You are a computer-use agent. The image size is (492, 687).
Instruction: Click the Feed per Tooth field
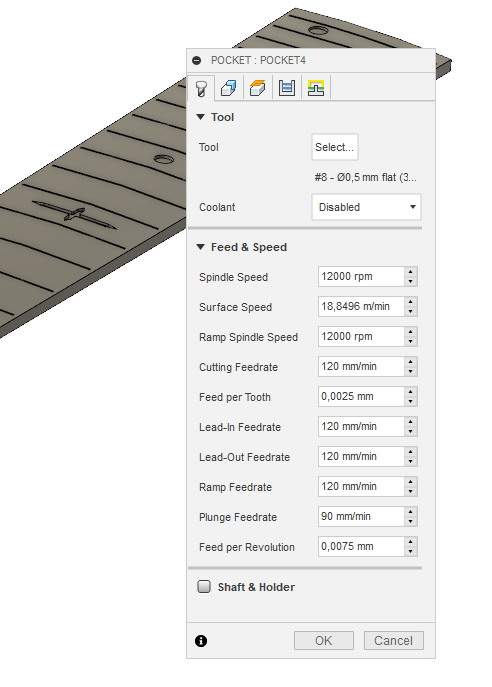[361, 397]
